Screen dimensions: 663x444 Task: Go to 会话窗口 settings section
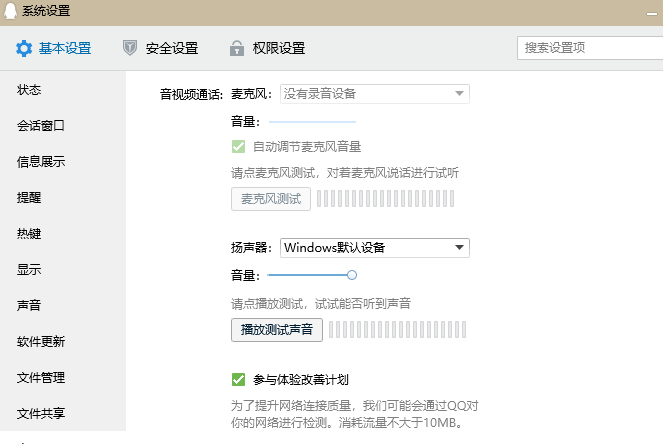(41, 126)
